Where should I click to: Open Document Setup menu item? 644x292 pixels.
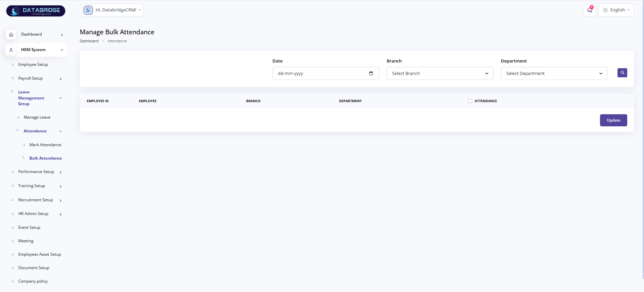(x=34, y=268)
